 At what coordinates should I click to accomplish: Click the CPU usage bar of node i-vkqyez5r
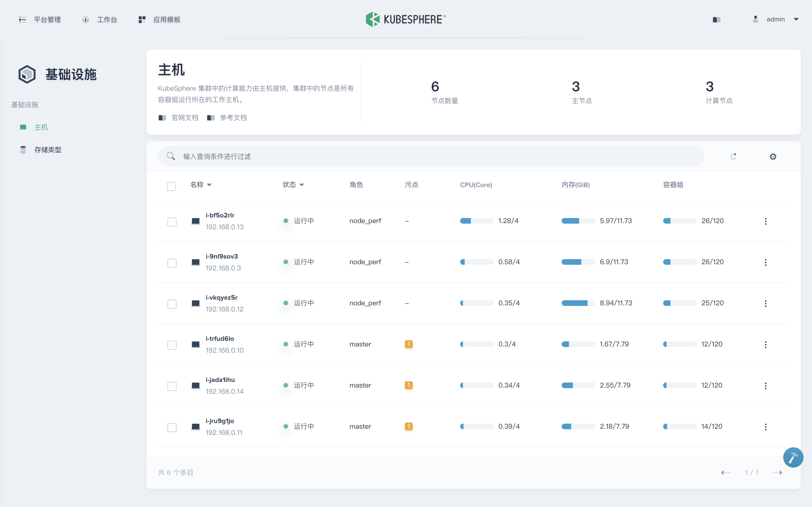(x=476, y=303)
